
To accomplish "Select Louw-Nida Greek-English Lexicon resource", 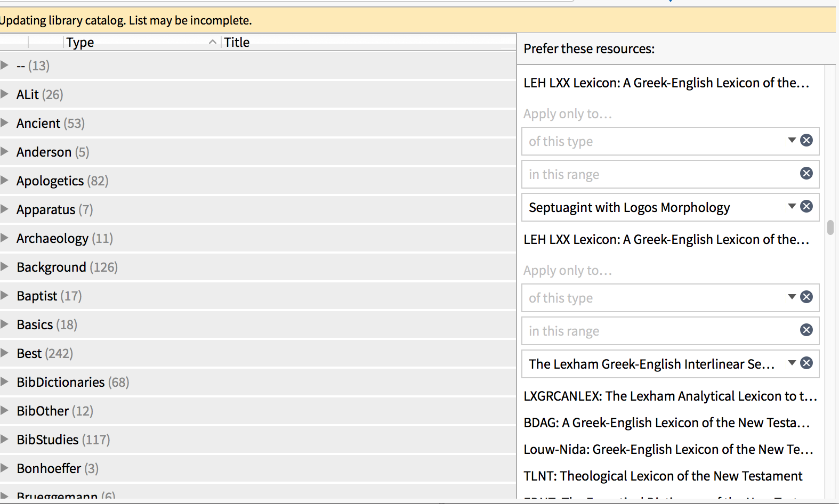I will 668,449.
